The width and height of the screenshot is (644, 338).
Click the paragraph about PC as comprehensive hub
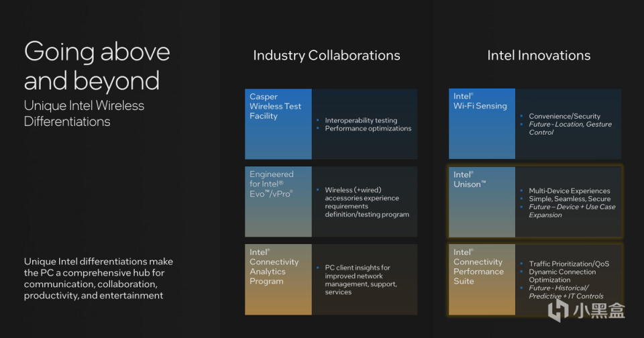click(98, 278)
